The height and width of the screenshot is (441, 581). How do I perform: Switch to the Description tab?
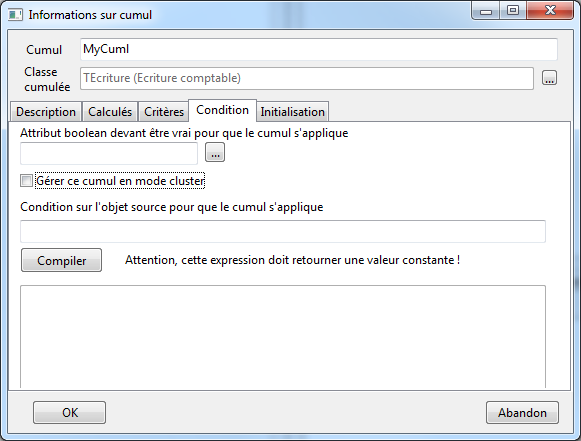tap(46, 112)
